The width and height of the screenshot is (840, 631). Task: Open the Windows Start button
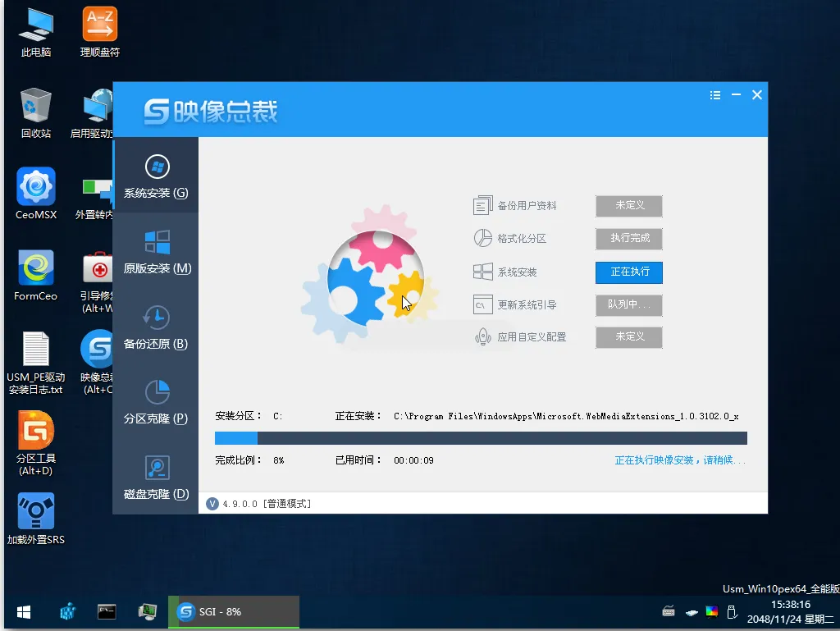tap(24, 612)
